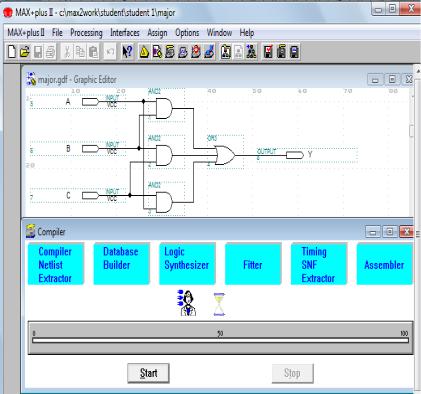Select the bottom AND2 gate

pos(164,202)
